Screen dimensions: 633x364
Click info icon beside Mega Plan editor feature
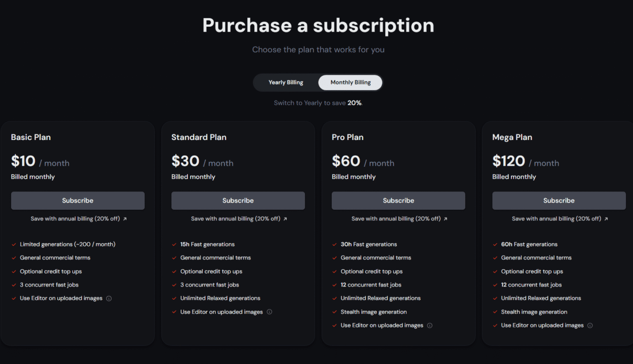(590, 326)
